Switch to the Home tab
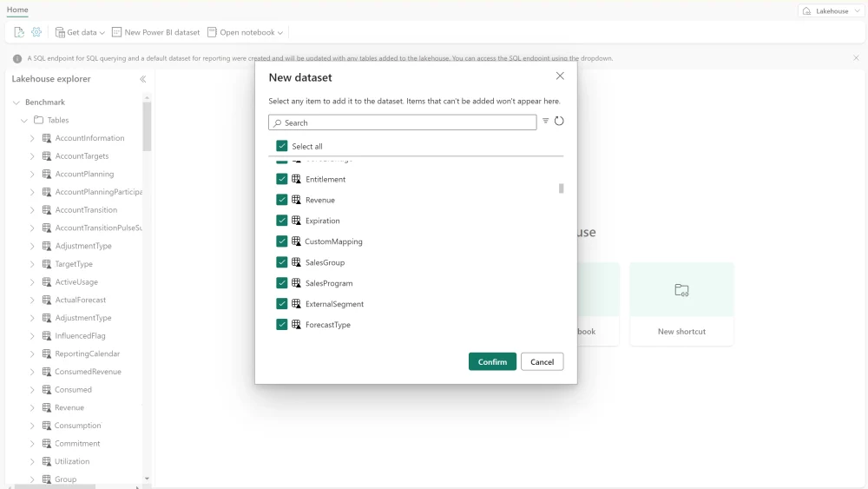868x489 pixels. pyautogui.click(x=17, y=10)
